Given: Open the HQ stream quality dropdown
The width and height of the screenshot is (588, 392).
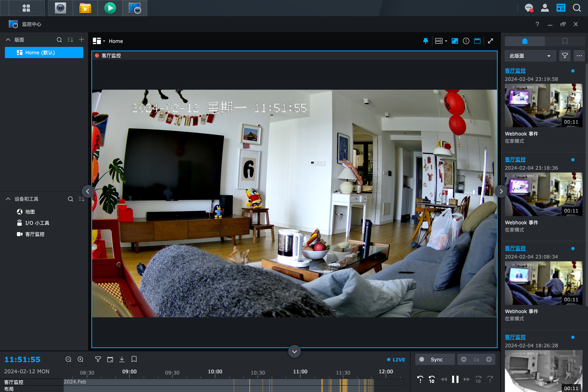Looking at the screenshot, I should tap(441, 41).
